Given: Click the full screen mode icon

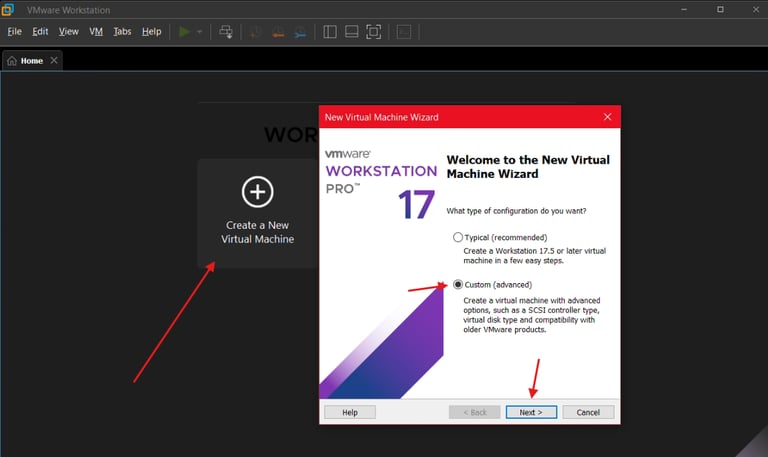Looking at the screenshot, I should click(x=373, y=32).
